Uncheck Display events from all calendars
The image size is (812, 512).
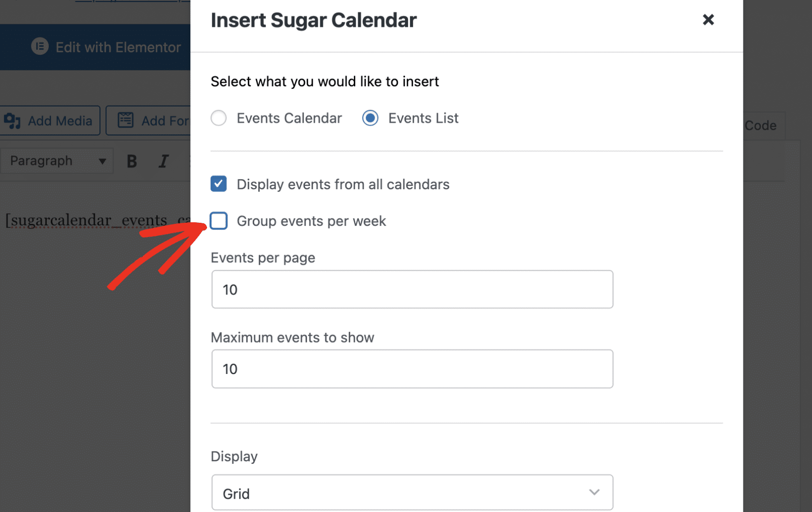click(x=219, y=184)
